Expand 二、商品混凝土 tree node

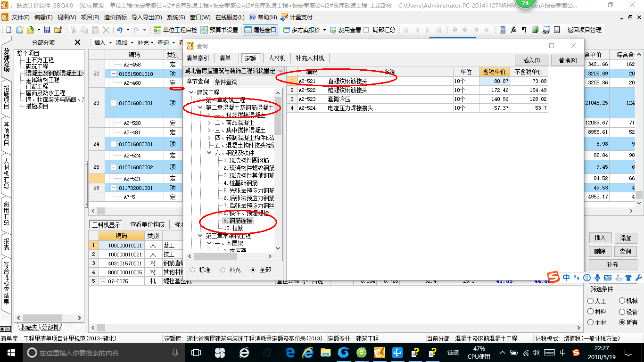tap(209, 123)
